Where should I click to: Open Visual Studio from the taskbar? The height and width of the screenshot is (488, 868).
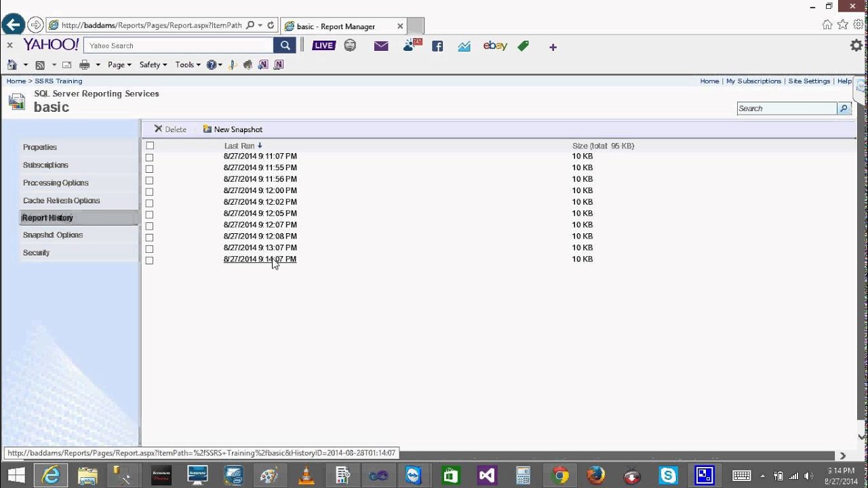pos(487,475)
